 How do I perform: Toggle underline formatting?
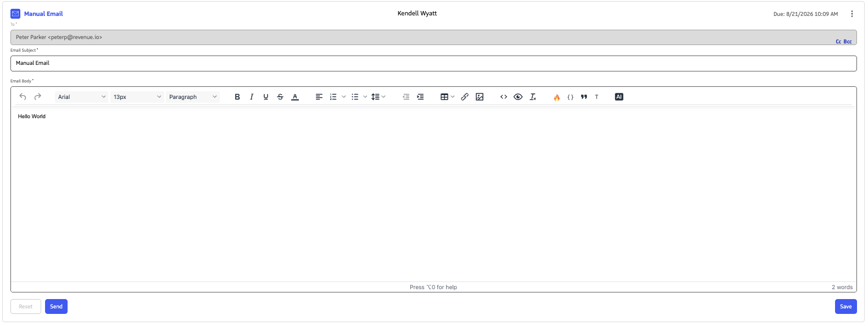pos(266,97)
